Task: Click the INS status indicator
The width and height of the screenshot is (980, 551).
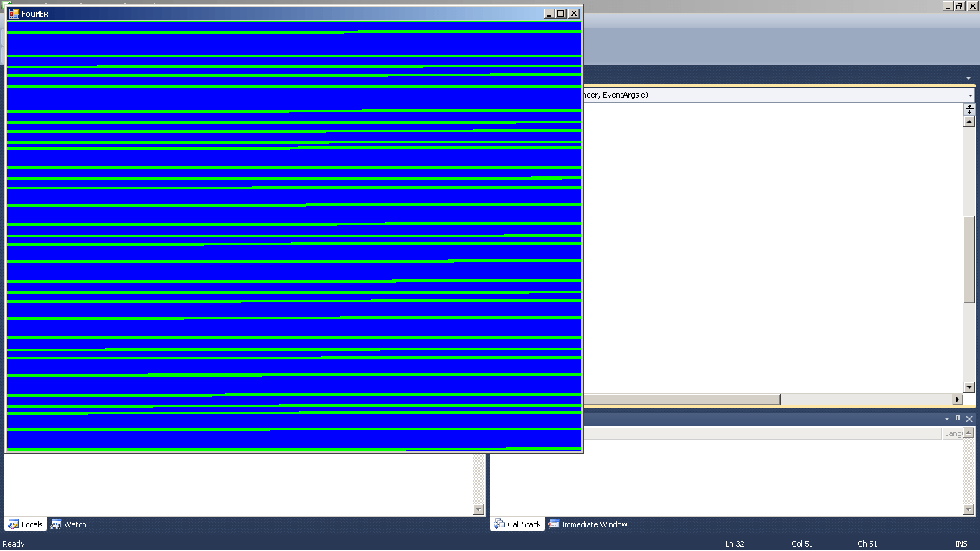Action: point(961,544)
